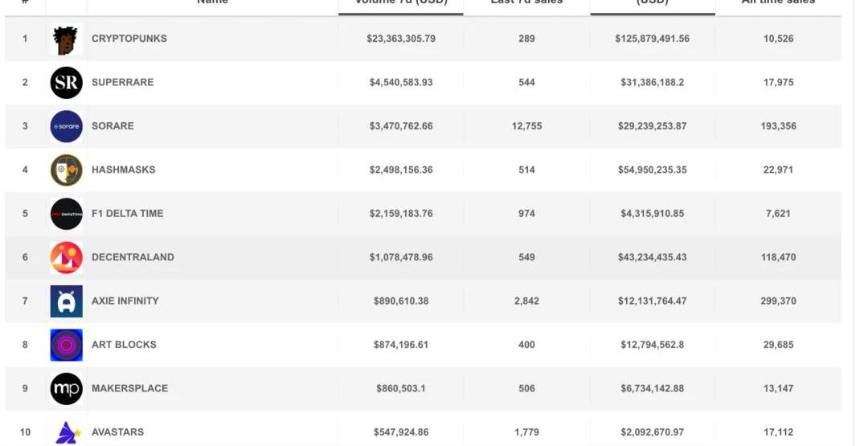The height and width of the screenshot is (446, 868).
Task: Click the HASHMASKS 7d volume value
Action: tap(400, 170)
